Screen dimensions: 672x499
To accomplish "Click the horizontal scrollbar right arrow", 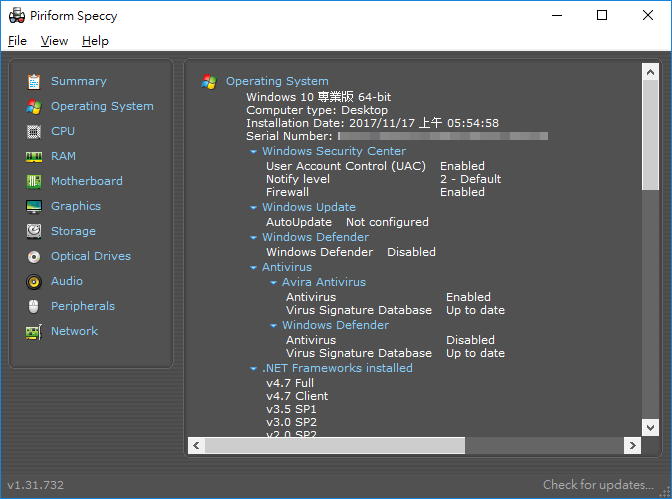I will [x=633, y=445].
